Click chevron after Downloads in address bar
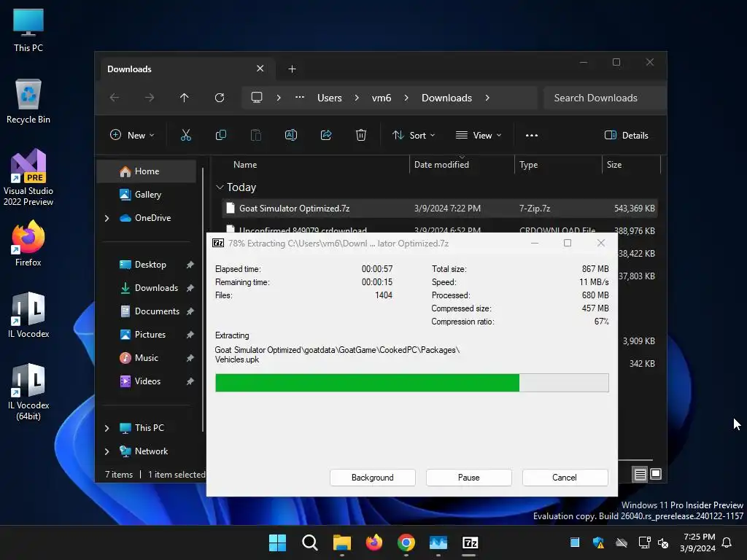Screen dimensions: 747x560 point(487,98)
